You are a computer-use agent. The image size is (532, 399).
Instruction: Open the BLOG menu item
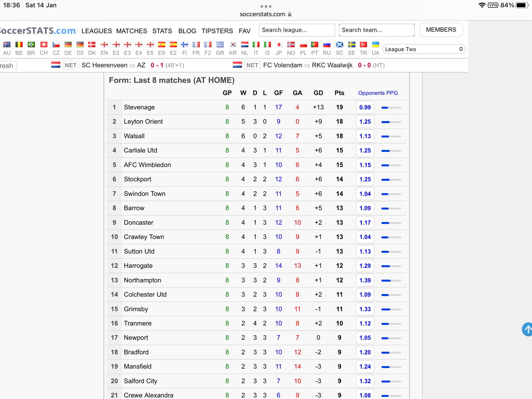pyautogui.click(x=187, y=31)
